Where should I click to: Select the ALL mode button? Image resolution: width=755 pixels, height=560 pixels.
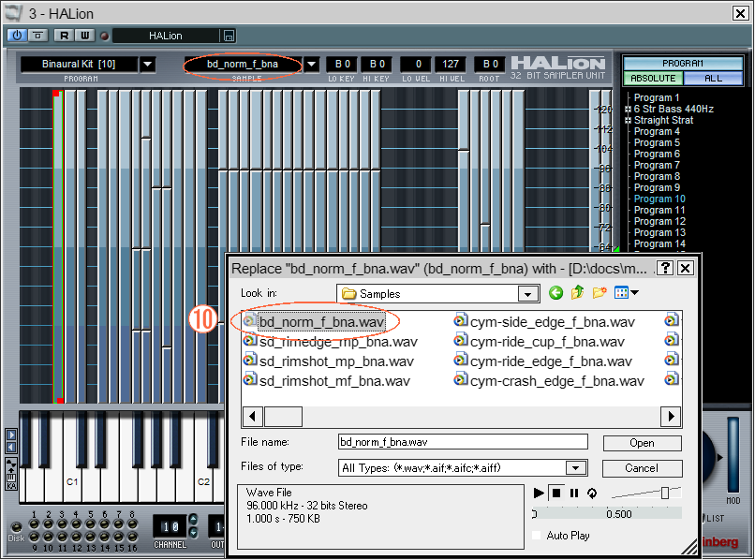coord(713,78)
